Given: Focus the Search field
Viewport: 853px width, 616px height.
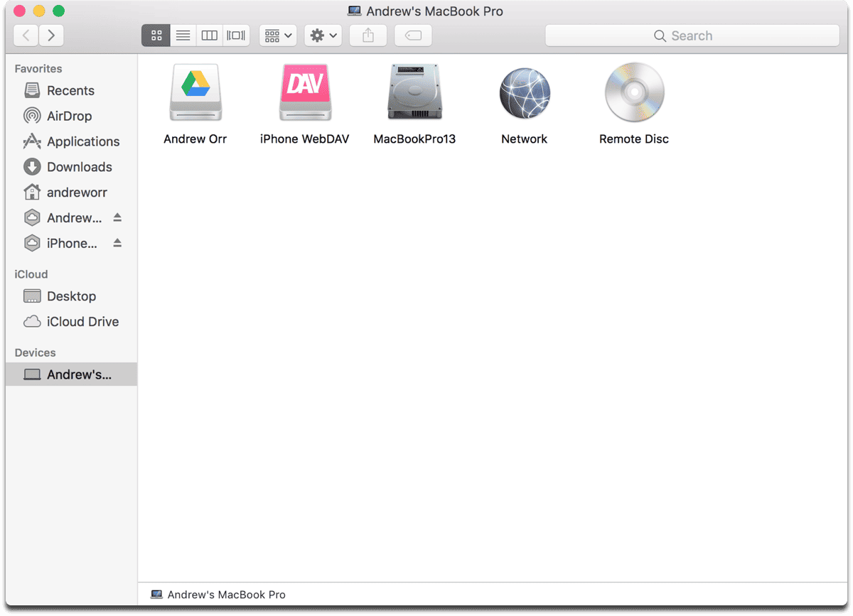Looking at the screenshot, I should pyautogui.click(x=692, y=36).
